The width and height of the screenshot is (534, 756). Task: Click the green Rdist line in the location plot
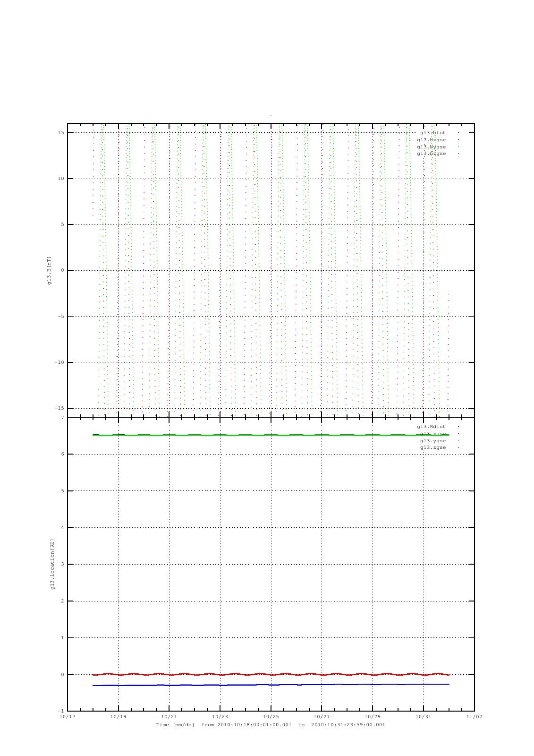(271, 435)
